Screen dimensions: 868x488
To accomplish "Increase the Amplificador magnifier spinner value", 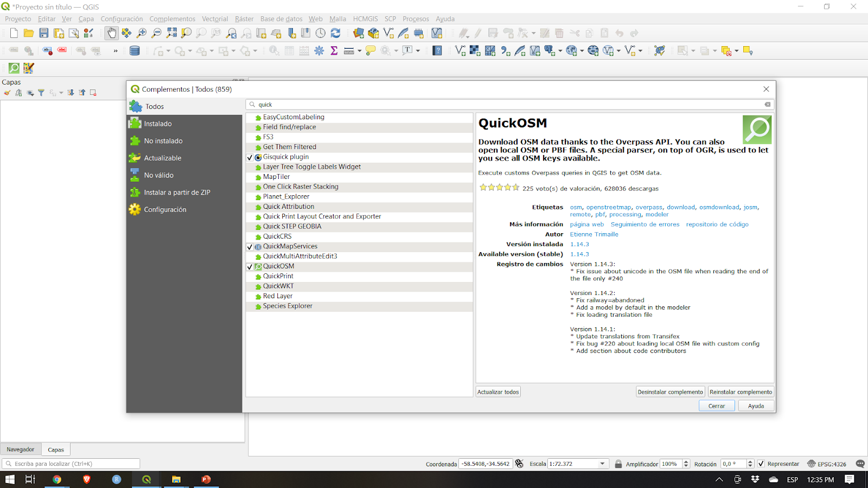I will click(686, 461).
